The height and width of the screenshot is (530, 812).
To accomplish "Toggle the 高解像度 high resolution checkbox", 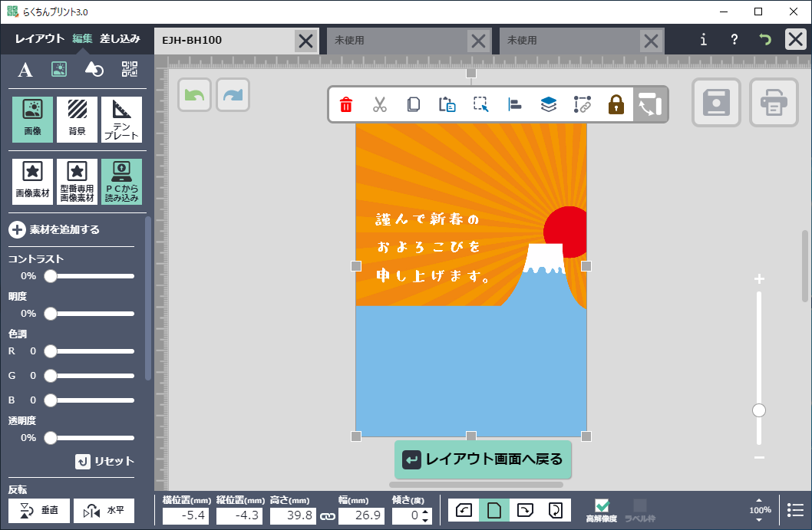I will [602, 505].
